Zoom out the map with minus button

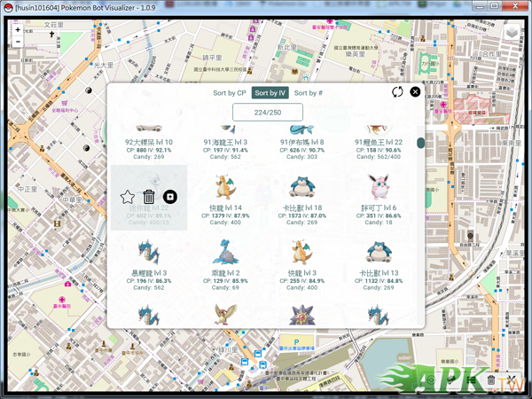pos(18,42)
